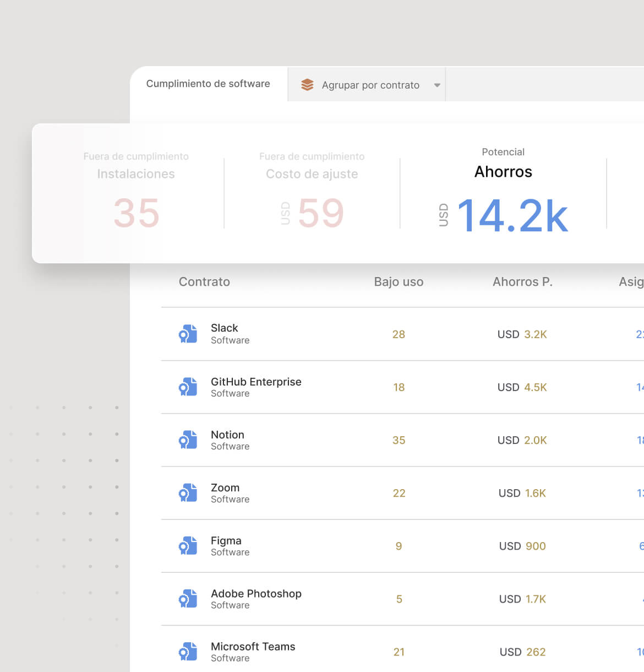This screenshot has width=644, height=672.
Task: Click Notion's Bajo uso value 35
Action: pyautogui.click(x=399, y=440)
